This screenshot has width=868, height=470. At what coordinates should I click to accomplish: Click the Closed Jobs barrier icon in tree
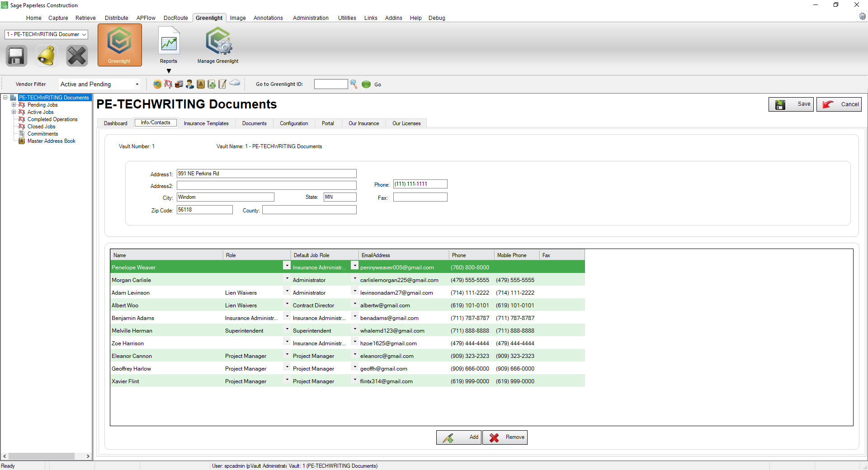tap(21, 127)
